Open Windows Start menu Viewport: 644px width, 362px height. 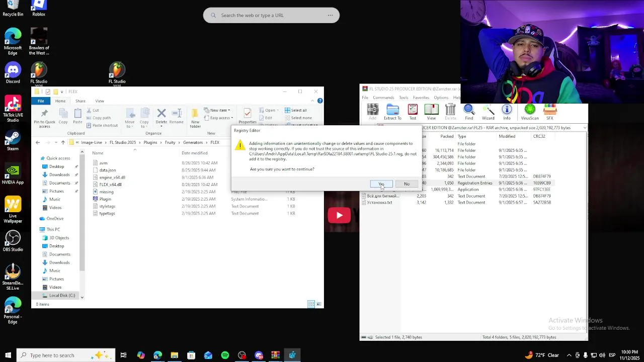coord(8,355)
